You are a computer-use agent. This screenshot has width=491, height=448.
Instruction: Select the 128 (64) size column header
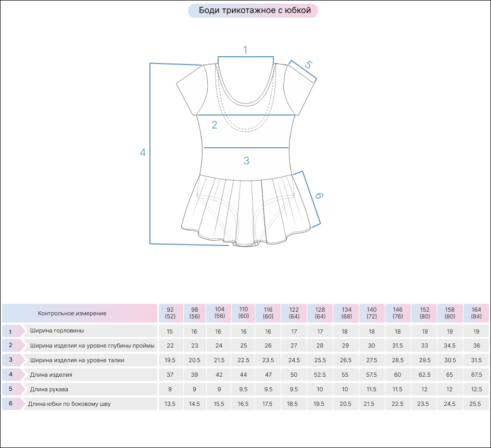click(x=320, y=313)
